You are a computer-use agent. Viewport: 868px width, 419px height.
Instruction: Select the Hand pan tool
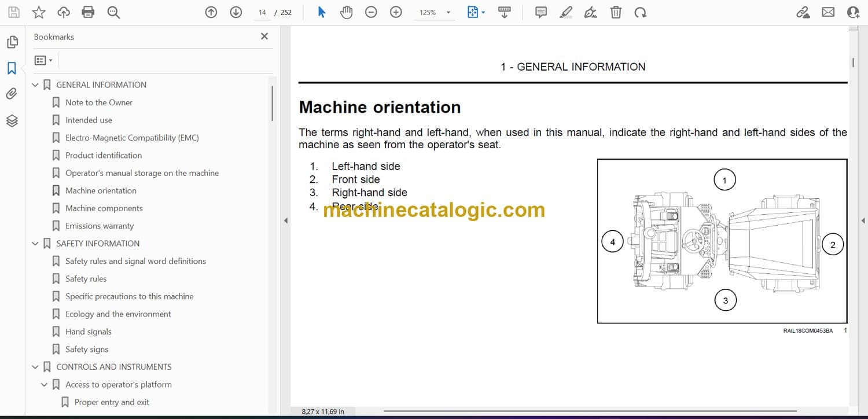pos(346,12)
